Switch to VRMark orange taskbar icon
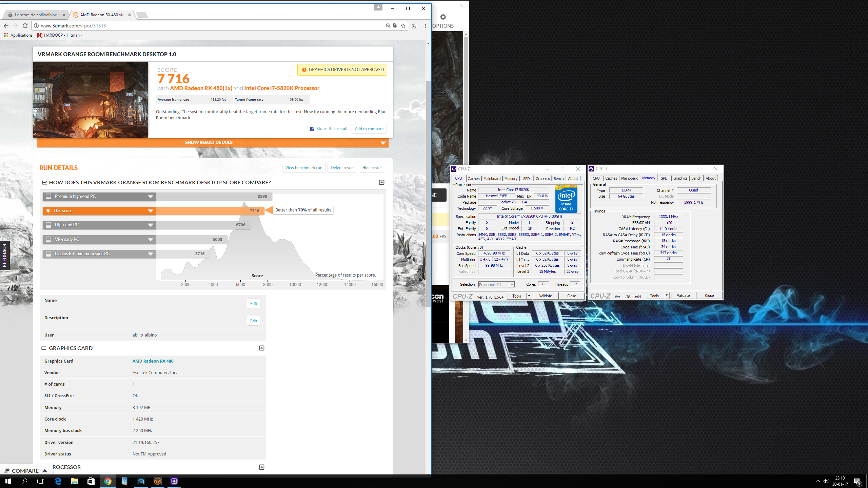 [x=158, y=481]
